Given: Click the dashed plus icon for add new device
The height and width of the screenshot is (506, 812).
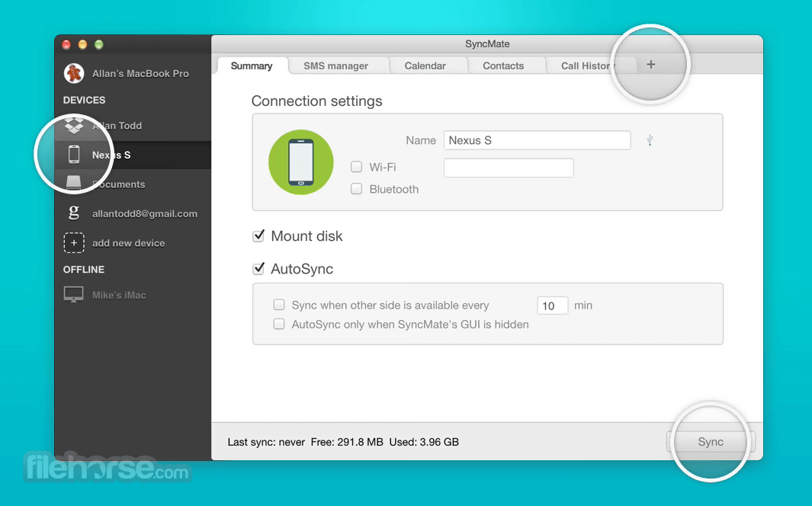Looking at the screenshot, I should coord(74,242).
